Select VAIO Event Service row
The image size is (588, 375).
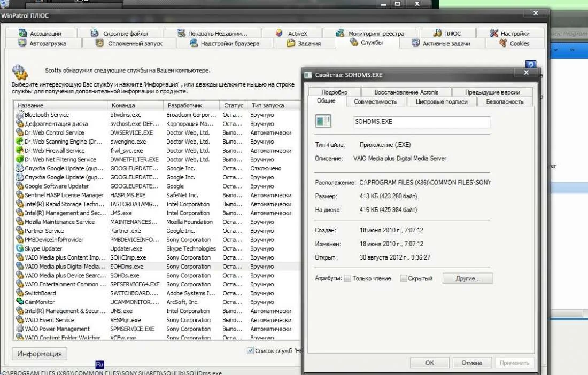tap(158, 320)
